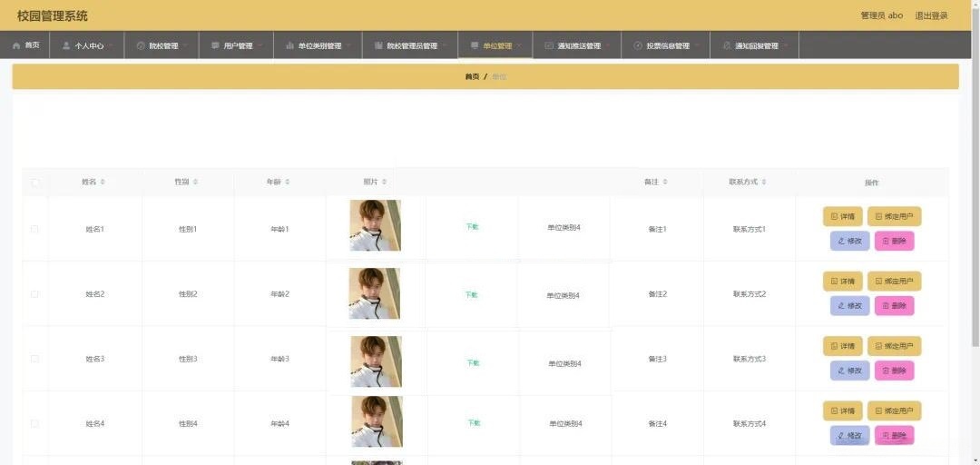Click 删除 for the 姓名4 row

(x=895, y=436)
